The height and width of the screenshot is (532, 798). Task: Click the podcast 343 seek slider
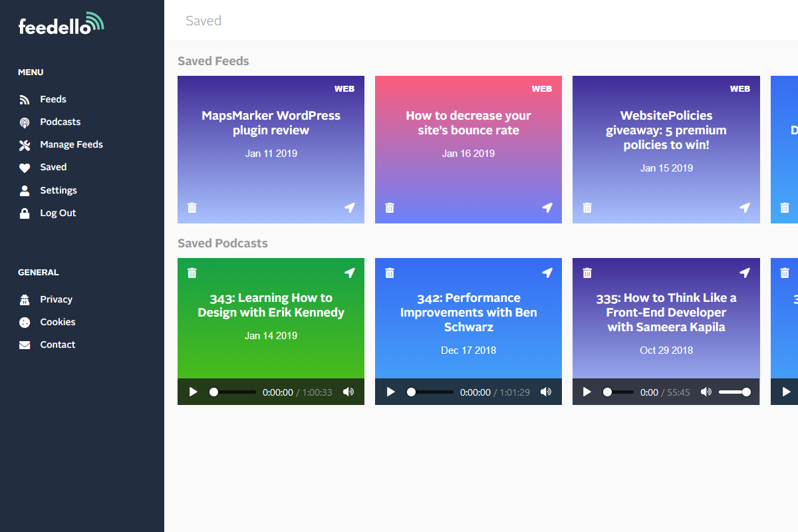click(233, 392)
